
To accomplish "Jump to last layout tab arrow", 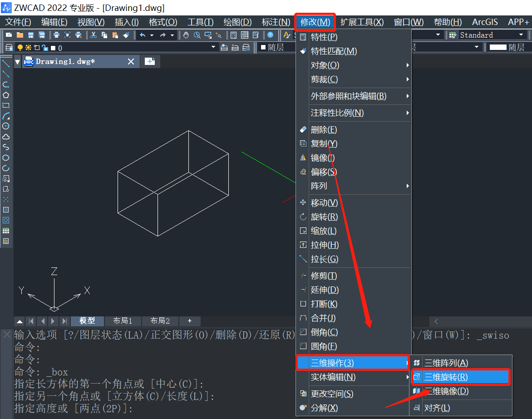I will (x=64, y=321).
